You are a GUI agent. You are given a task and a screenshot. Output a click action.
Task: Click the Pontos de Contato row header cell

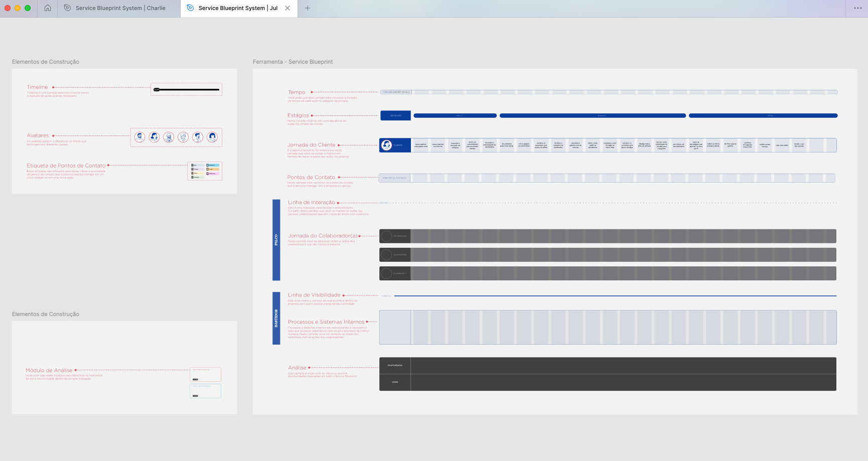coord(395,178)
